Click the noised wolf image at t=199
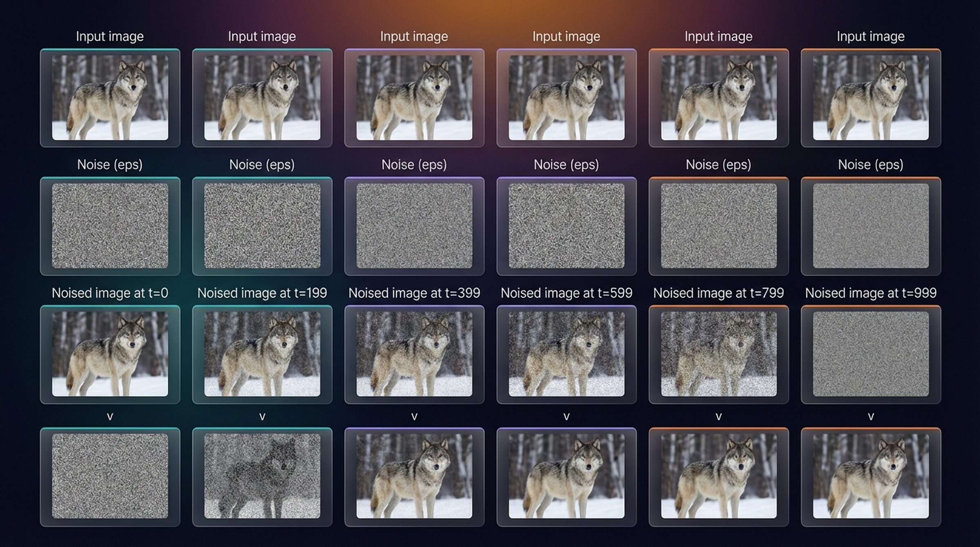The width and height of the screenshot is (980, 547). [262, 354]
